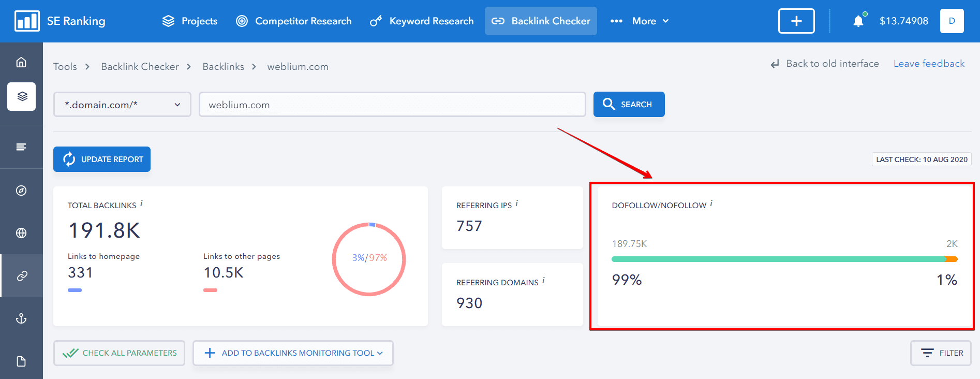Image resolution: width=980 pixels, height=379 pixels.
Task: Open the *.domain.com/* scope dropdown
Action: pyautogui.click(x=122, y=105)
